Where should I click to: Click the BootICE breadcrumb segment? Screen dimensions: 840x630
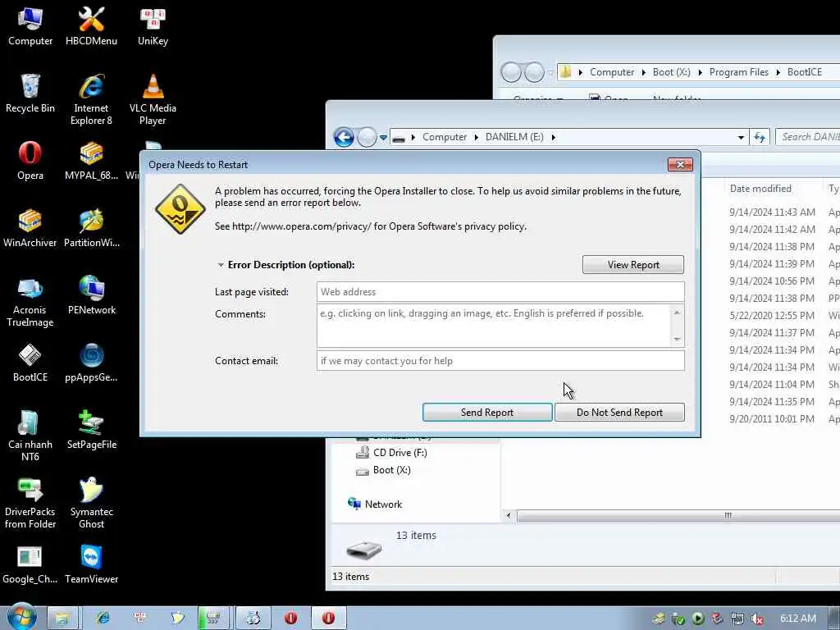804,72
